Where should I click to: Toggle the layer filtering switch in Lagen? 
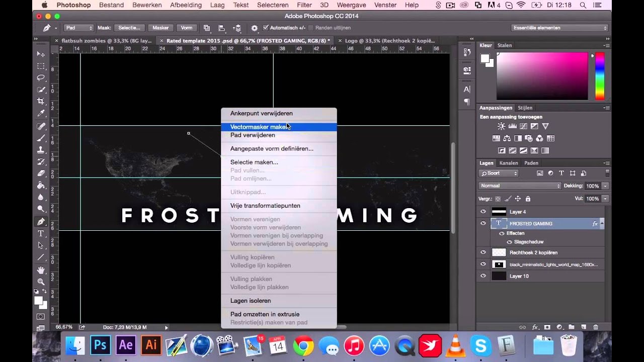pyautogui.click(x=607, y=172)
